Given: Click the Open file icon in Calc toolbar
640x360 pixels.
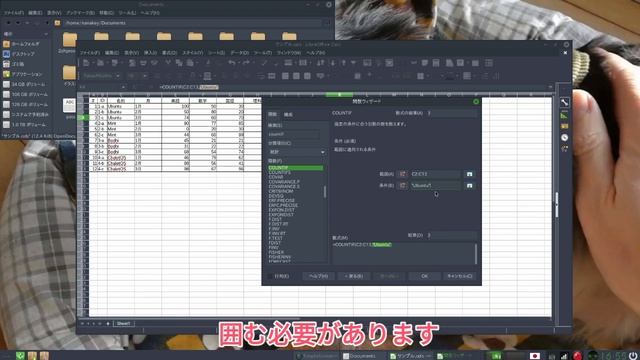Looking at the screenshot, I should coord(100,63).
